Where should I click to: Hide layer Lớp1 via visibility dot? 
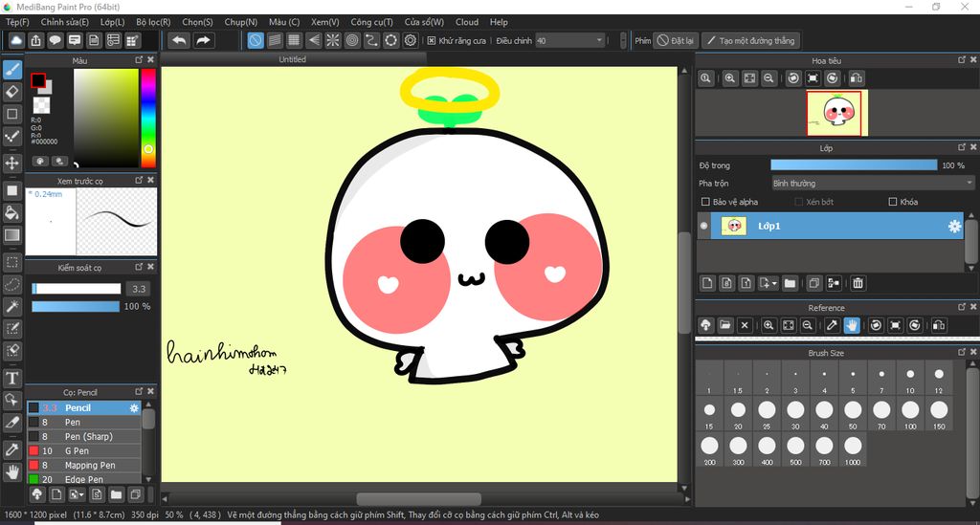click(703, 226)
